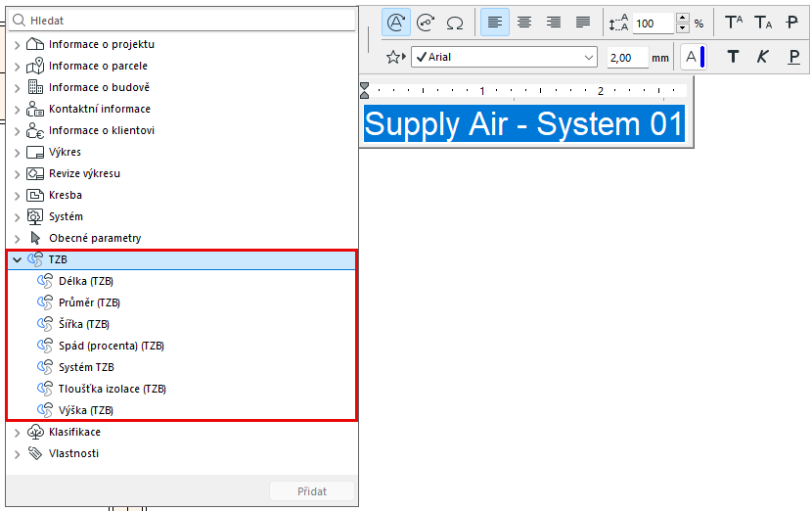Expand Kontaktní informace
Screen dimensions: 812x511
(17, 110)
